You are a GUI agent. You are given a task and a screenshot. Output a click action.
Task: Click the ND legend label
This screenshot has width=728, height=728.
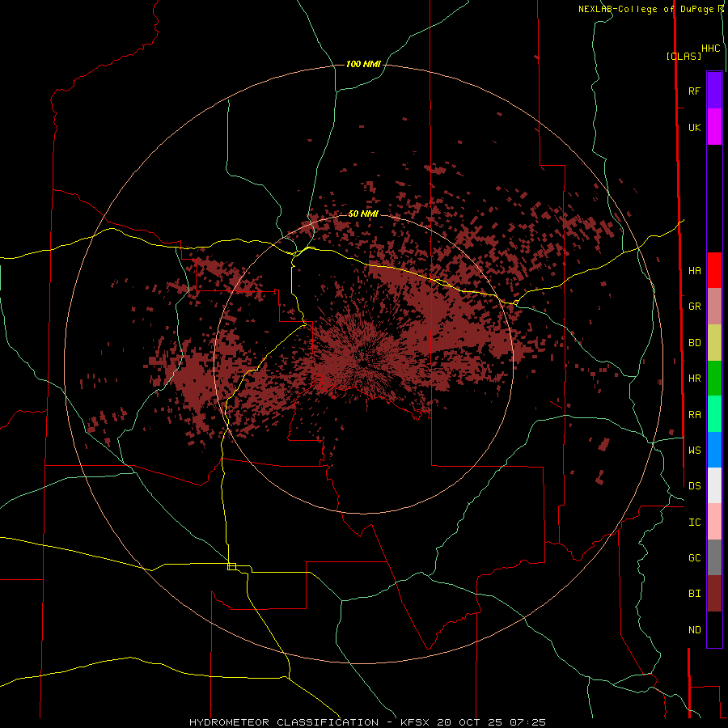(694, 630)
